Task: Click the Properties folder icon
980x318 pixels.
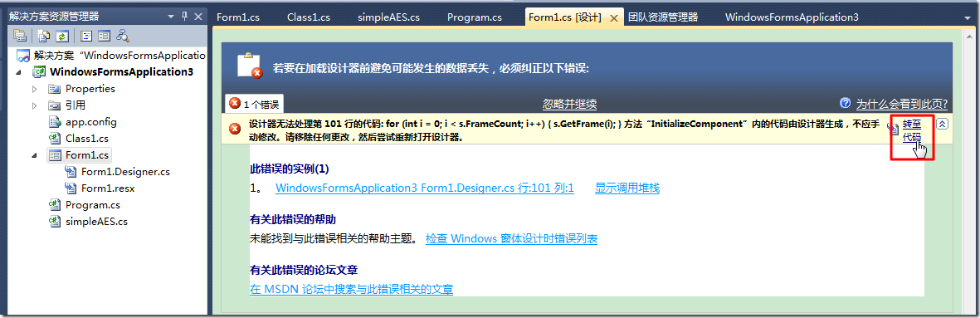Action: tap(55, 89)
